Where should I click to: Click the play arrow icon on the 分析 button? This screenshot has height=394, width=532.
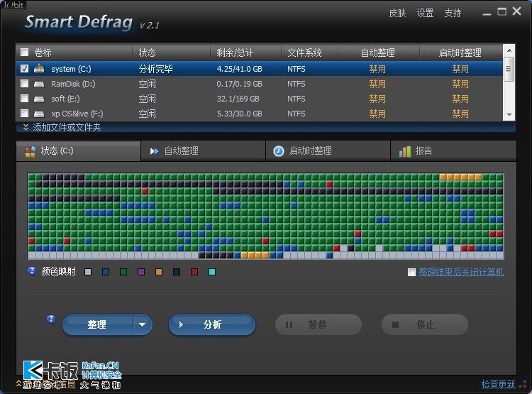point(181,324)
